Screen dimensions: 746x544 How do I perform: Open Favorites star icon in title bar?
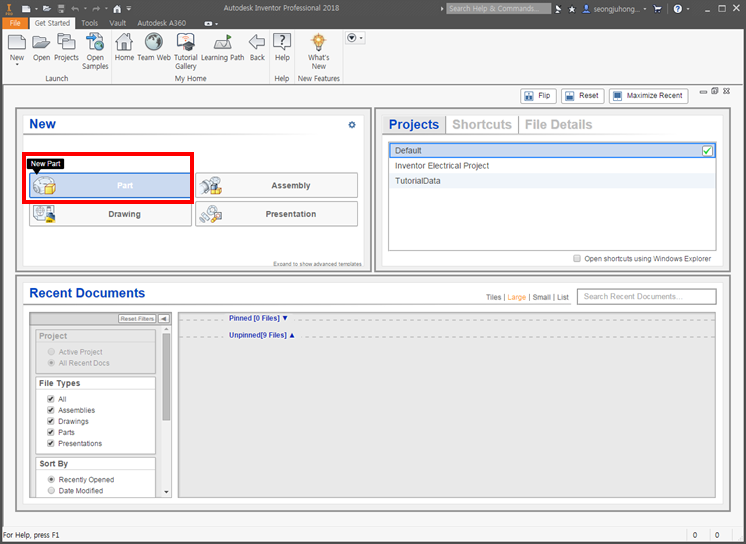(572, 9)
